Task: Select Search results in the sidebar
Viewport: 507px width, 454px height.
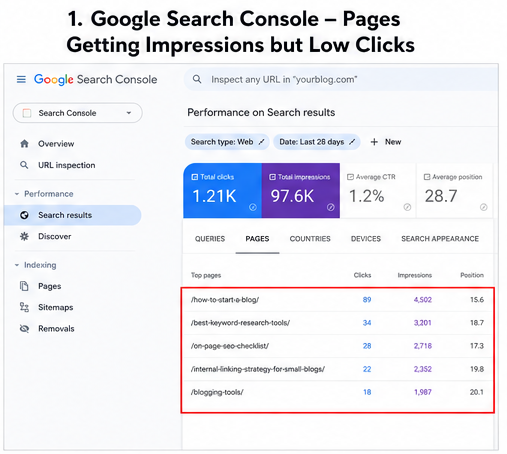Action: click(x=73, y=215)
